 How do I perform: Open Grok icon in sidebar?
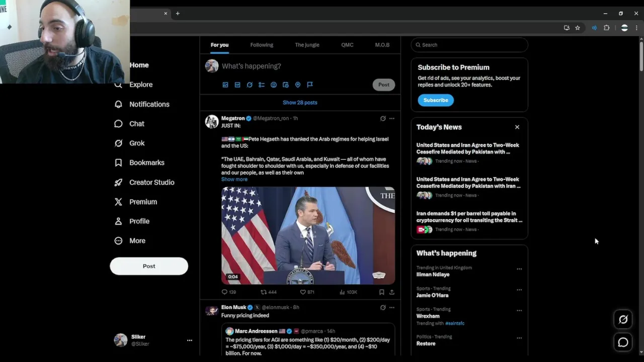118,143
